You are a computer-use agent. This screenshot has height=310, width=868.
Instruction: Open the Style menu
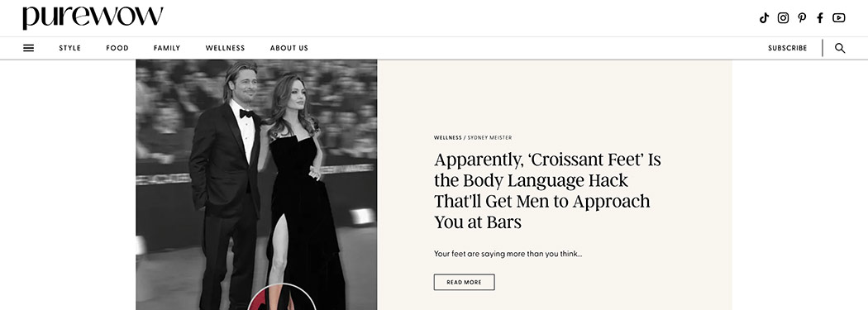tap(69, 48)
